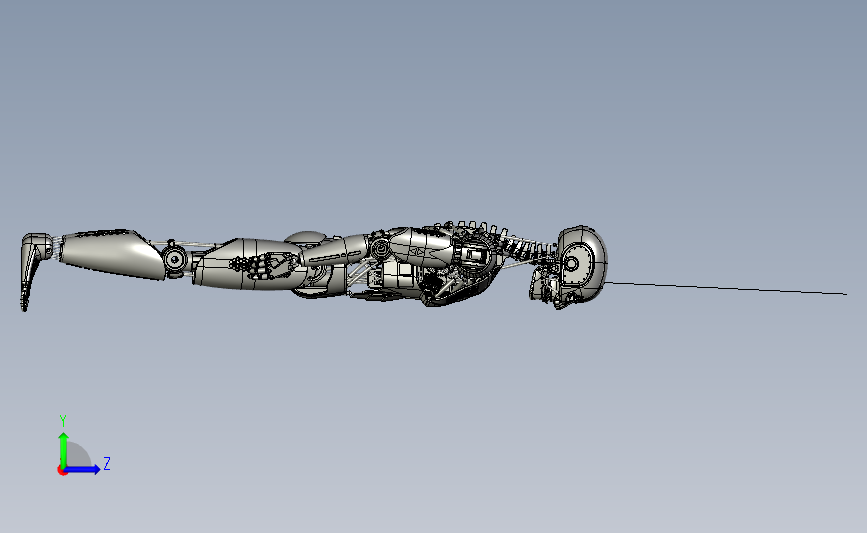Click the Z label of the axis triad

(107, 463)
